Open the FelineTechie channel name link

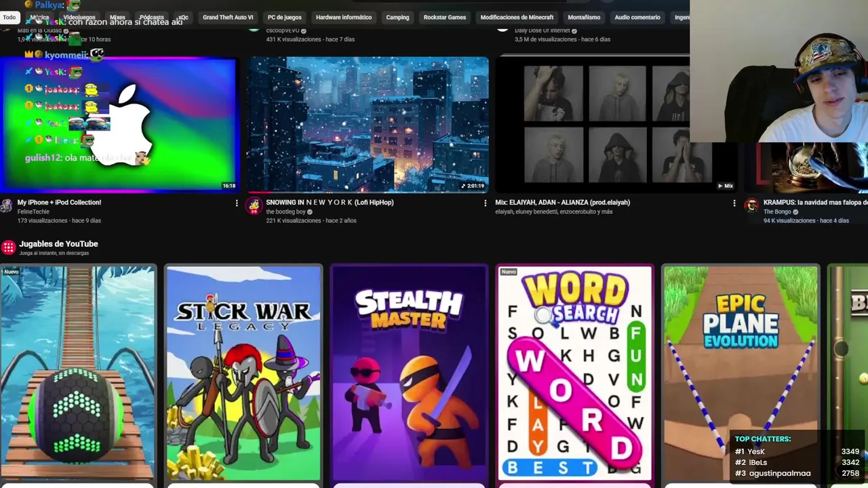(x=33, y=211)
